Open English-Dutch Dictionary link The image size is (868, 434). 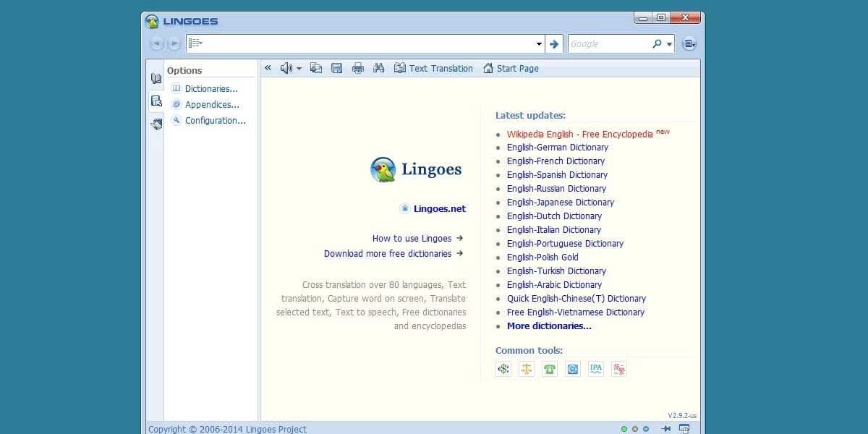coord(554,216)
